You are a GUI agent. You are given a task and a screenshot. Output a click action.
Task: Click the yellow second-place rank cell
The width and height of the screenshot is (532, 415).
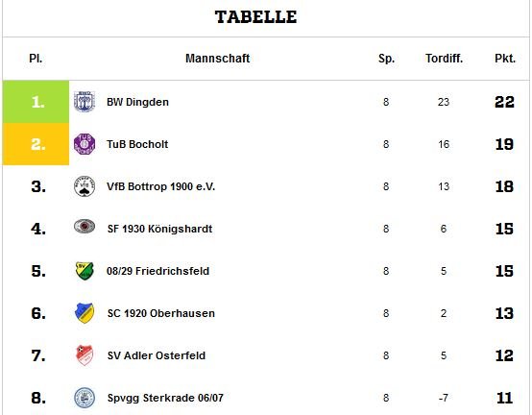(36, 144)
